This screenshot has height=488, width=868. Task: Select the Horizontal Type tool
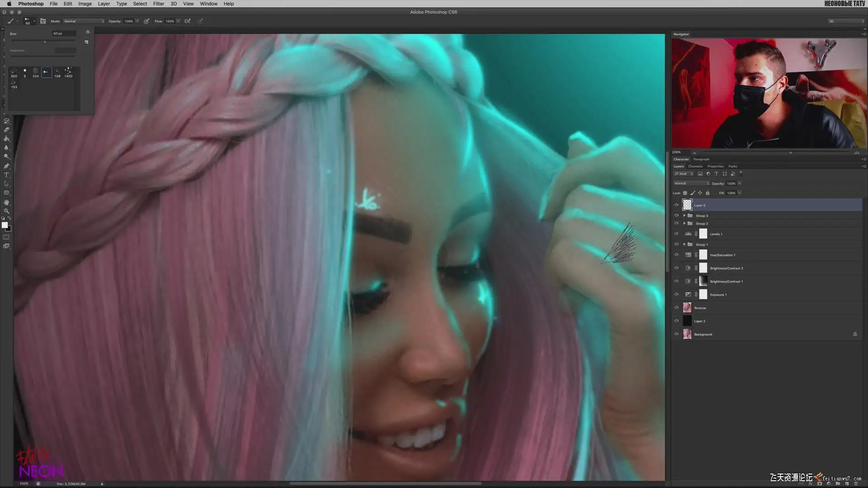point(6,175)
